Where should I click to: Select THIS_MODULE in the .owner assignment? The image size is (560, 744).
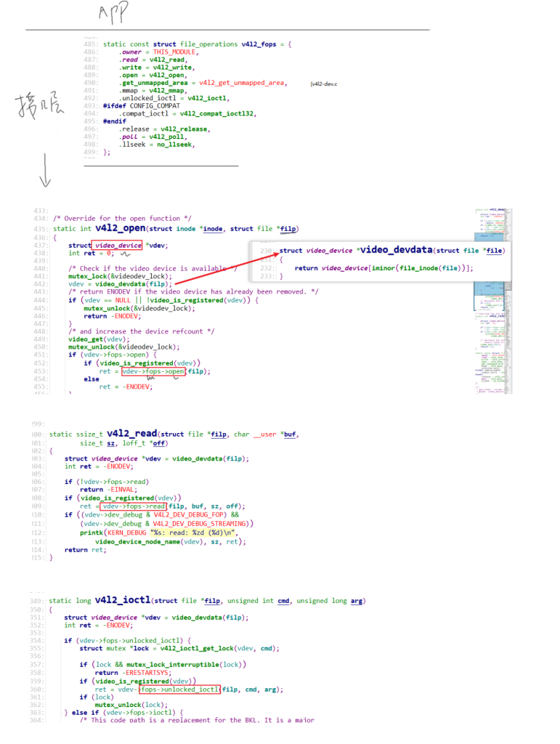tap(174, 52)
